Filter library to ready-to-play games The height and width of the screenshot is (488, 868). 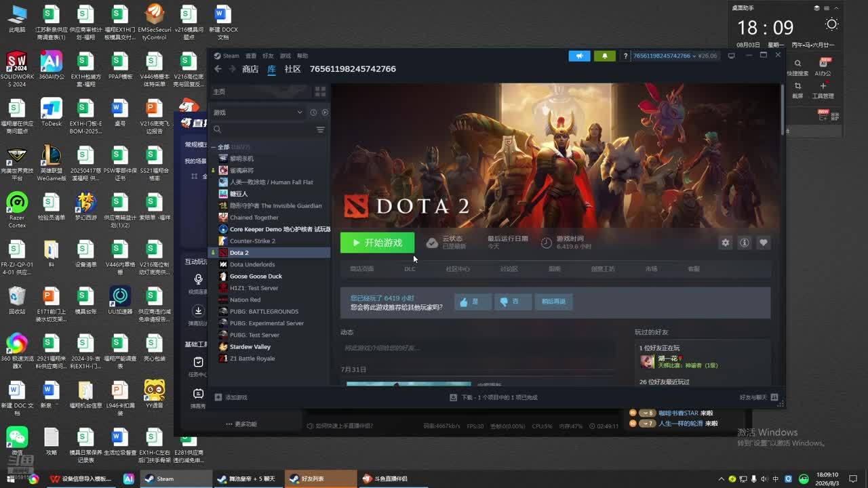(x=325, y=113)
